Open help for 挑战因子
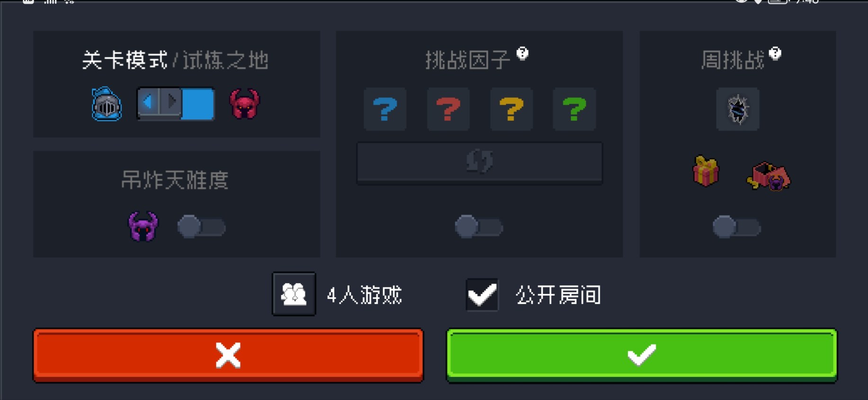Viewport: 868px width, 400px height. coord(522,53)
